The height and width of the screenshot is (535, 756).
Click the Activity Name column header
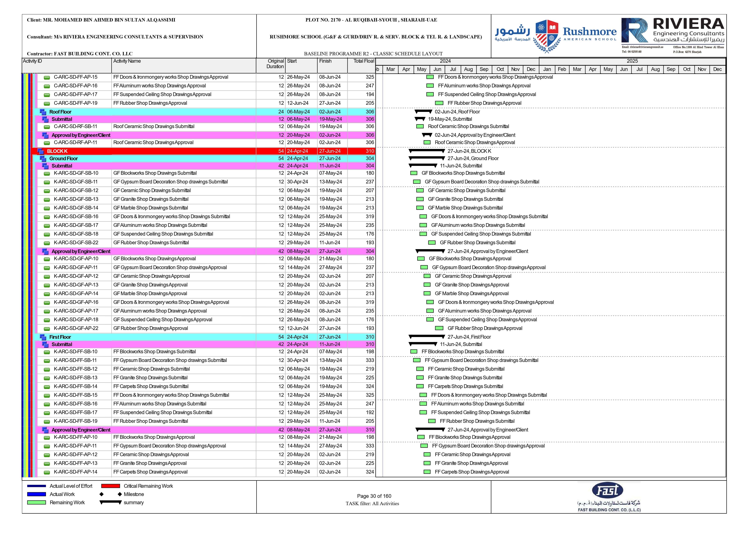point(184,66)
